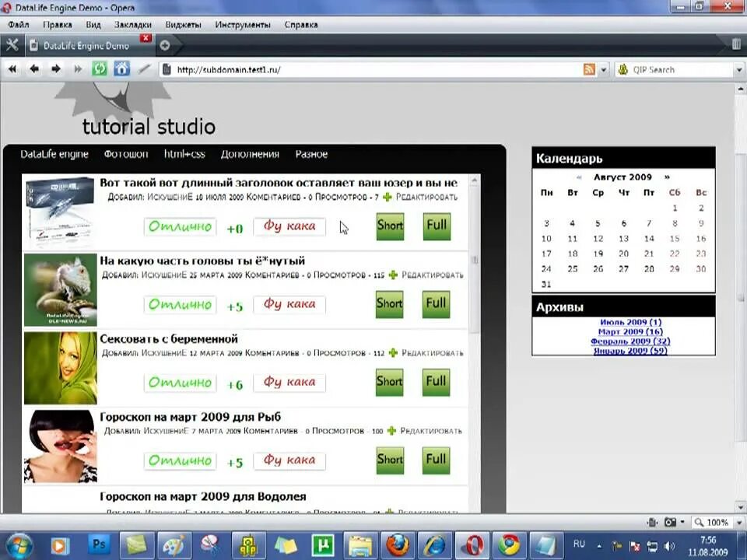Image resolution: width=747 pixels, height=560 pixels.
Task: Go to the Home page icon
Action: pyautogui.click(x=121, y=69)
